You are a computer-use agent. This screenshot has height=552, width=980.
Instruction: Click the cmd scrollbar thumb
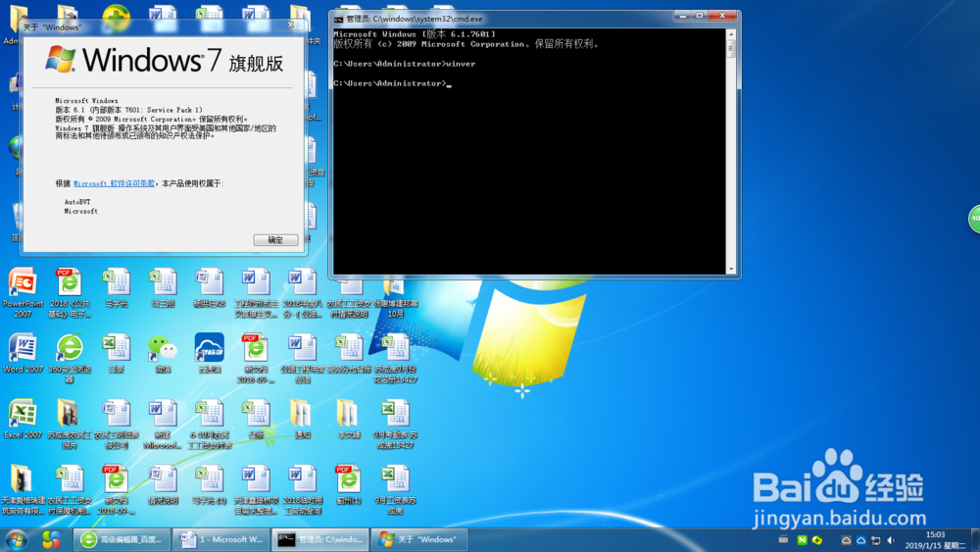(x=731, y=49)
